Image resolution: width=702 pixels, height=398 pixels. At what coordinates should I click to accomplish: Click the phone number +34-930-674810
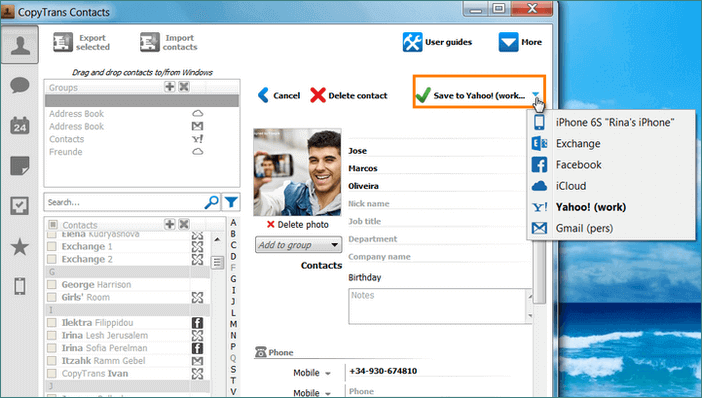point(383,371)
